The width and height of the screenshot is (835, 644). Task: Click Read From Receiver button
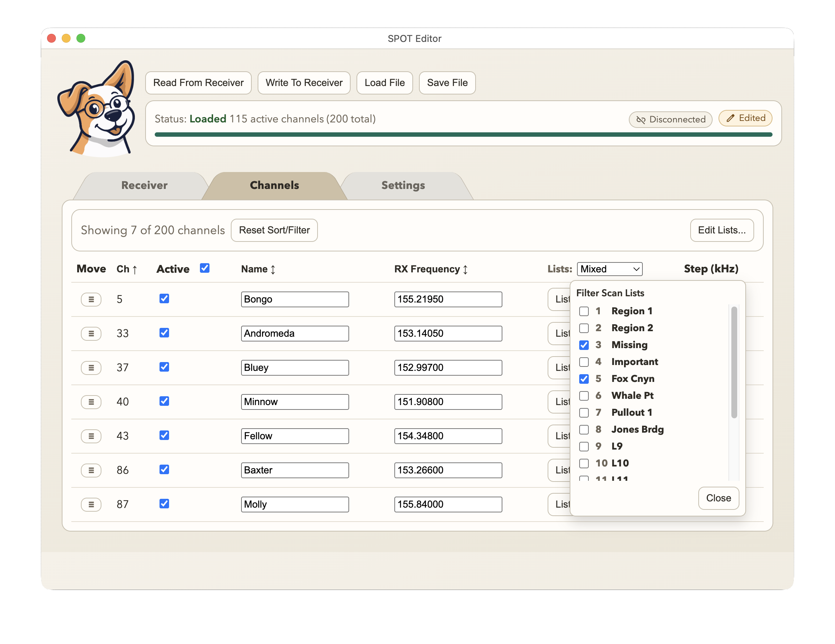coord(198,83)
